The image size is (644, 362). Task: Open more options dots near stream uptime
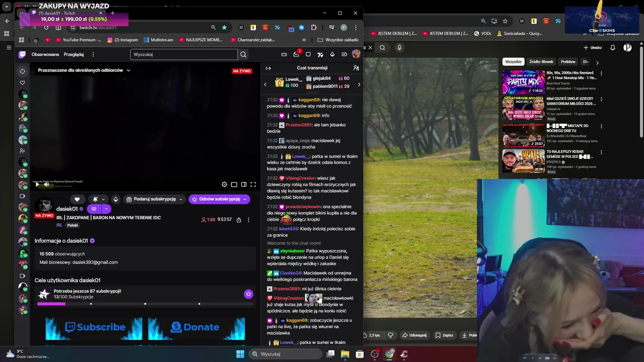coord(248,220)
